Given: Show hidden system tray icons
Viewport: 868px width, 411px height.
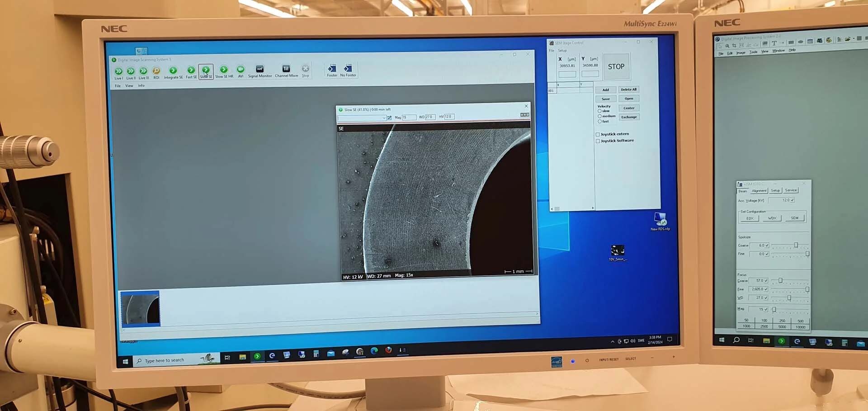Looking at the screenshot, I should (x=613, y=341).
